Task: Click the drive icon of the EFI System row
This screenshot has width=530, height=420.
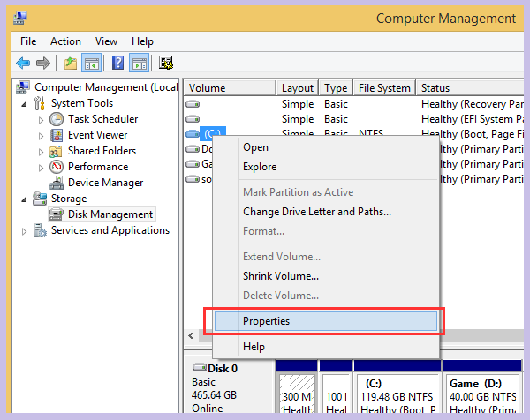Action: coord(193,119)
